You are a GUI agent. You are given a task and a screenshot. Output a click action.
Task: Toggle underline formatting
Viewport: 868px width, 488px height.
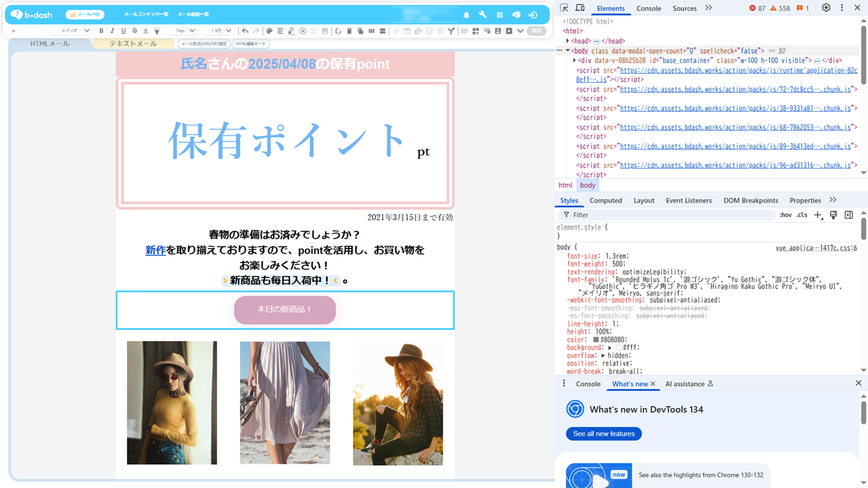(x=123, y=30)
